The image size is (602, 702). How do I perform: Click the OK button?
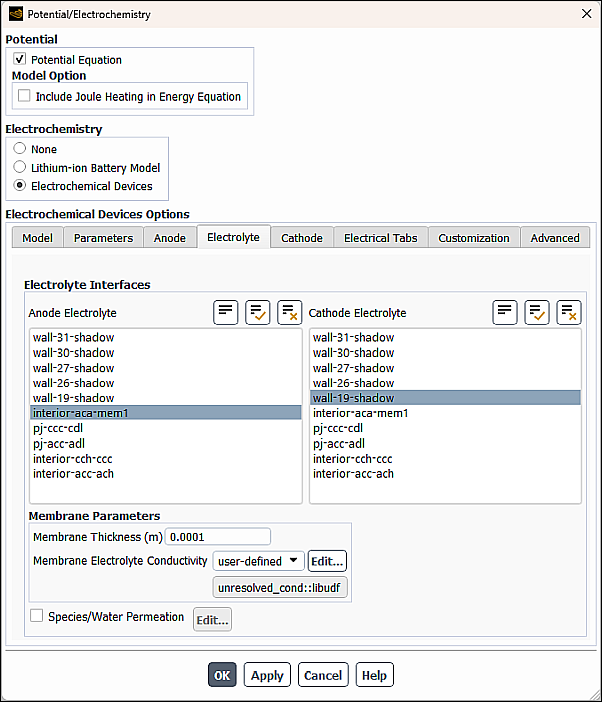222,675
